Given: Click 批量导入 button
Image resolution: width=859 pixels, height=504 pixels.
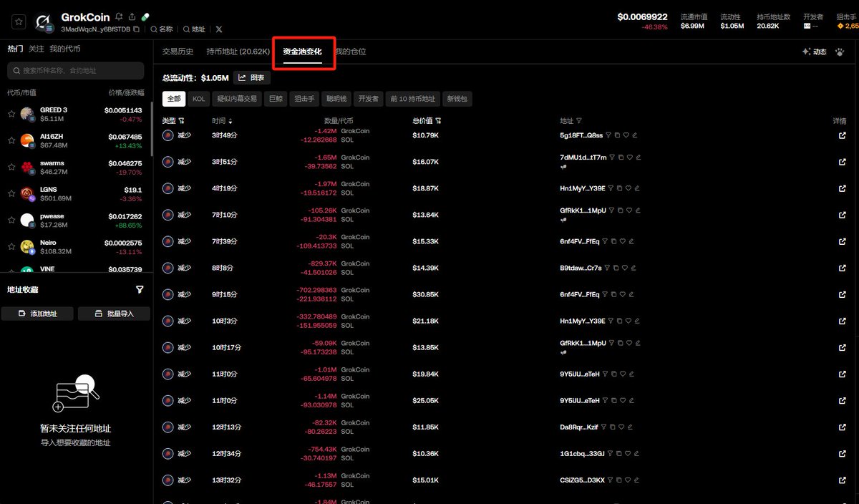Looking at the screenshot, I should pos(114,314).
